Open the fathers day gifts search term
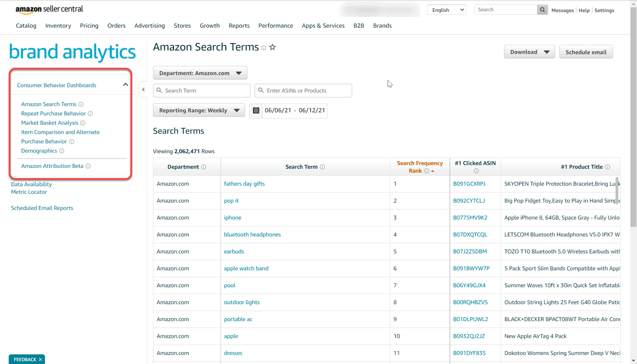Screen dimensions: 637x364 [244, 184]
